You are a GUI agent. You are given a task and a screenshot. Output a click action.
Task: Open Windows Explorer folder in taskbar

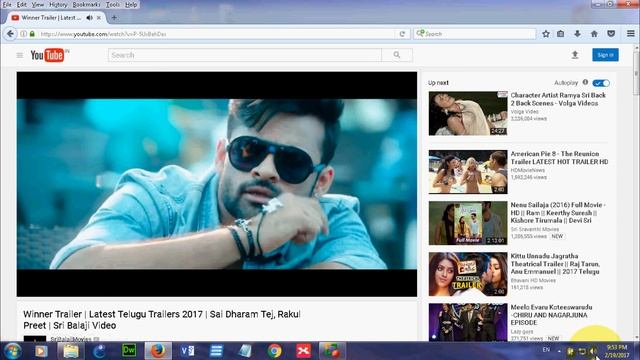coord(70,351)
